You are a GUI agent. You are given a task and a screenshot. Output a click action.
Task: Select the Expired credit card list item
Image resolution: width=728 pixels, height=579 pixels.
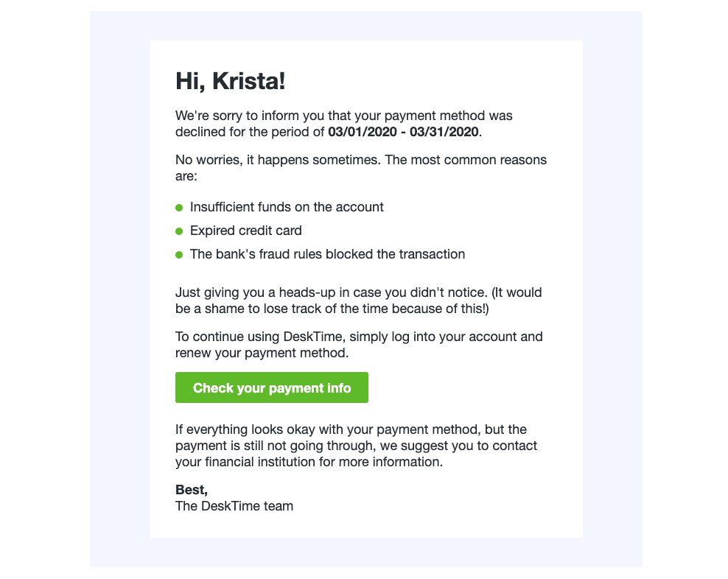coord(245,231)
